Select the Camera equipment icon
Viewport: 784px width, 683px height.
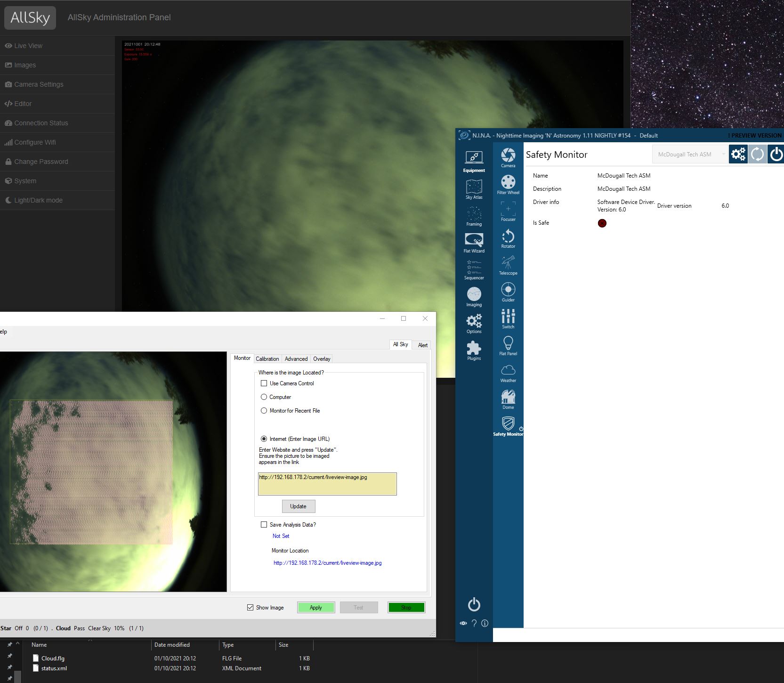(508, 158)
